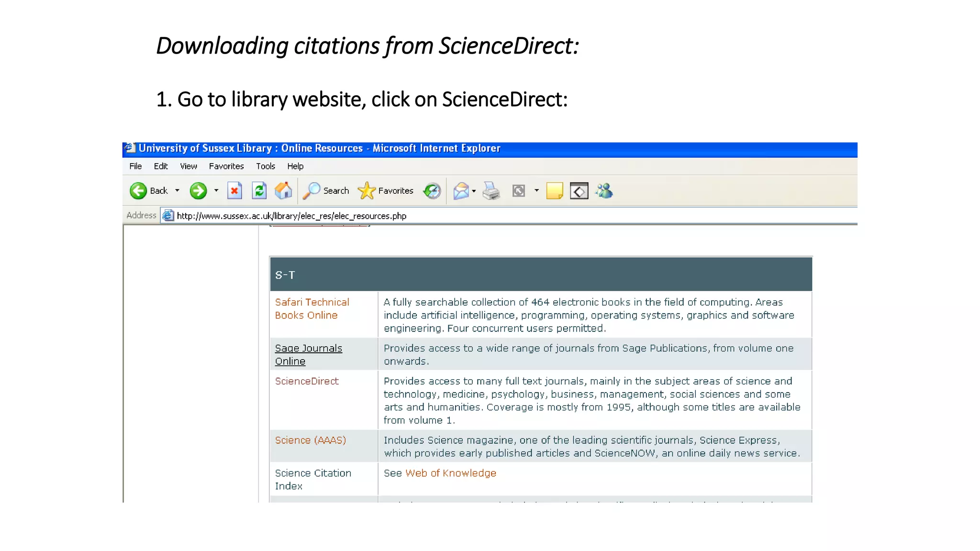
Task: Click the Mail envelope icon
Action: click(x=461, y=191)
